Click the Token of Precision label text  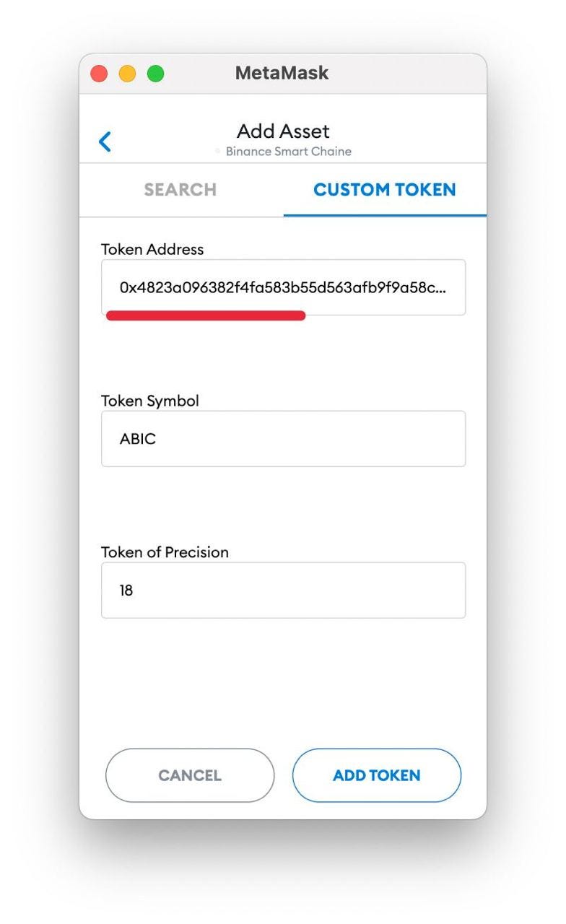tap(165, 553)
